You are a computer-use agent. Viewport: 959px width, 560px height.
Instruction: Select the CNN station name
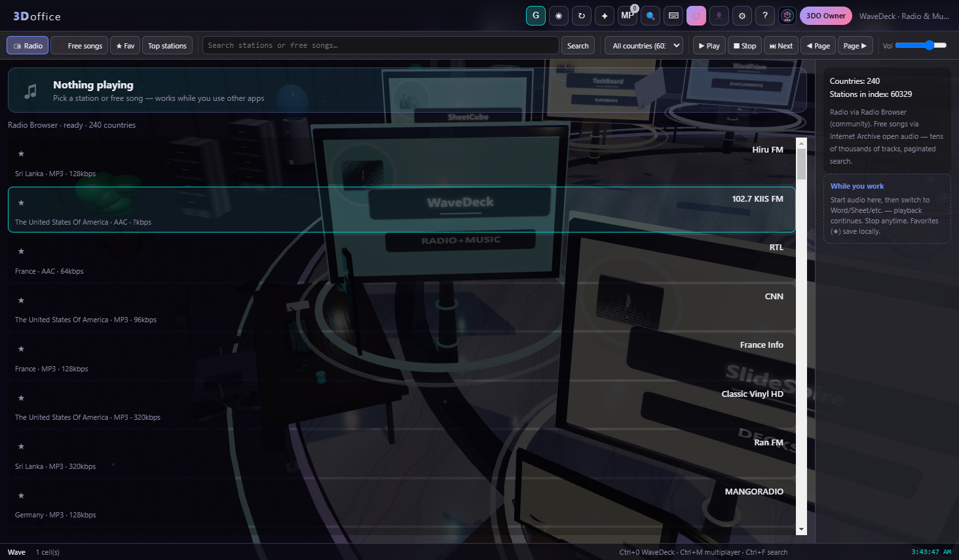coord(774,297)
